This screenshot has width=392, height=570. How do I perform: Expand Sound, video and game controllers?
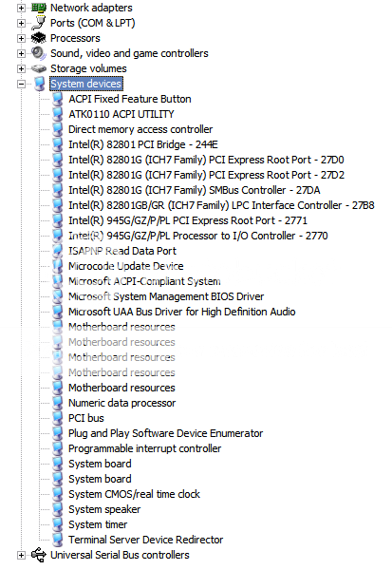coord(21,53)
